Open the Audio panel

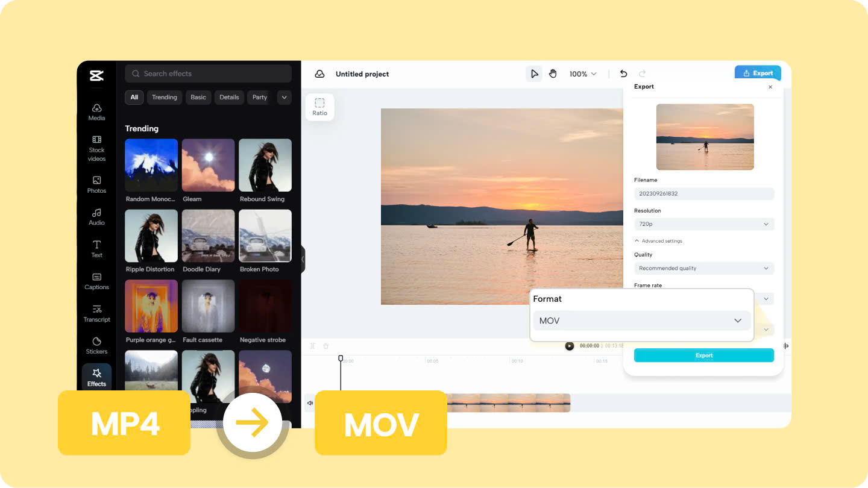[x=96, y=217]
